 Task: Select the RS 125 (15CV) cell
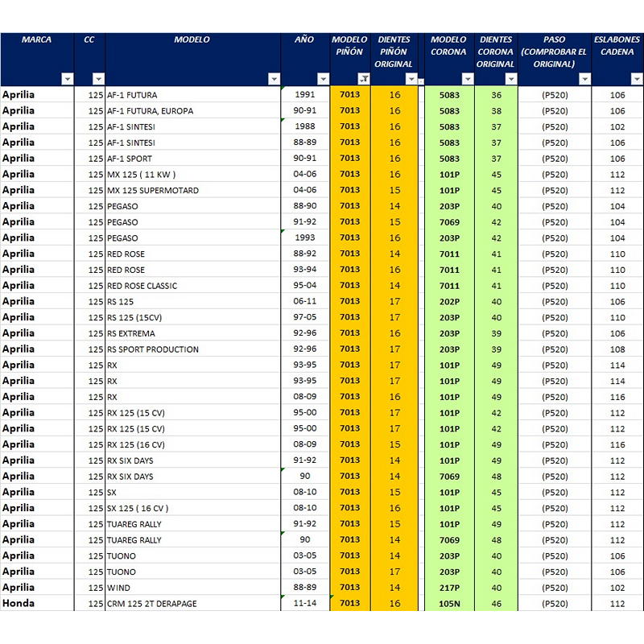[192, 317]
